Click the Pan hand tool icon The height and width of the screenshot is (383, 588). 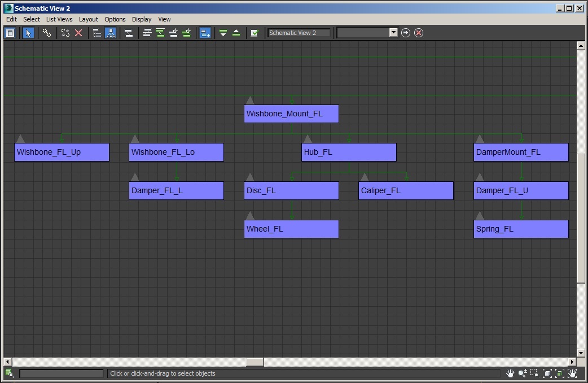pyautogui.click(x=510, y=373)
